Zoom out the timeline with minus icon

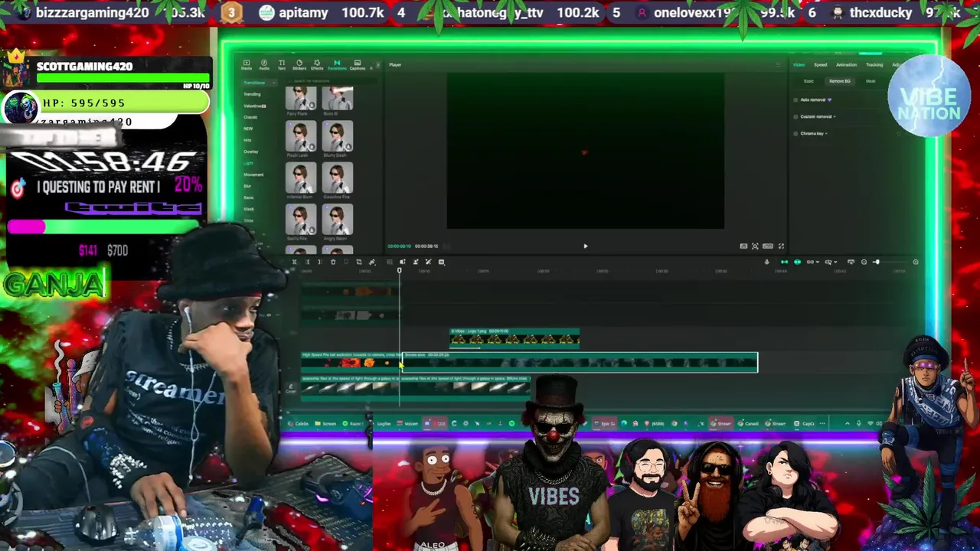864,262
